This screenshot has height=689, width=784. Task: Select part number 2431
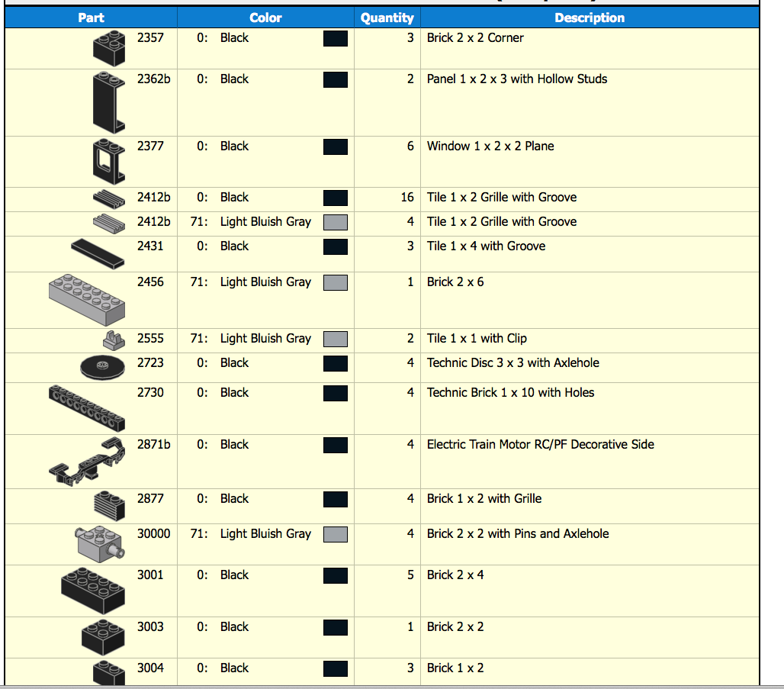[150, 246]
